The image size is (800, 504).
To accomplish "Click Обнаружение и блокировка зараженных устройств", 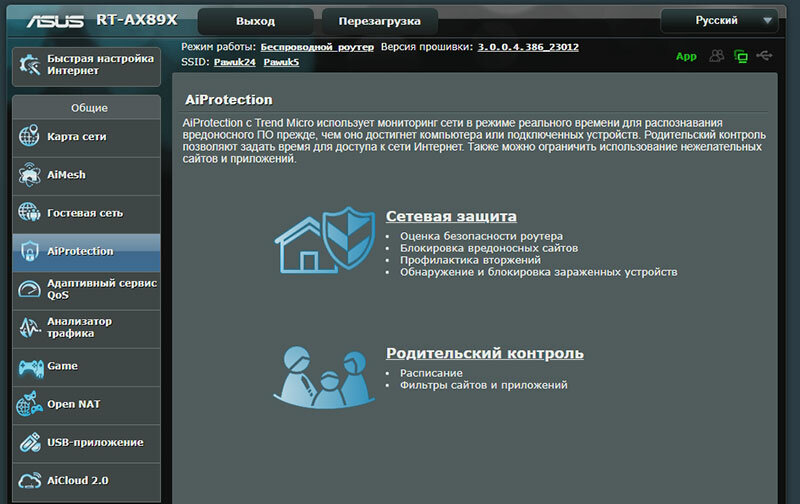I will (x=538, y=272).
